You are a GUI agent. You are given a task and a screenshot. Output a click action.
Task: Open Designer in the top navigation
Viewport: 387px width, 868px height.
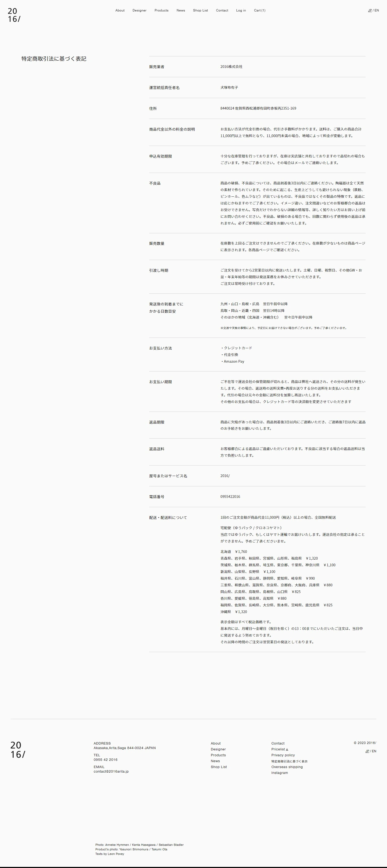pyautogui.click(x=139, y=10)
